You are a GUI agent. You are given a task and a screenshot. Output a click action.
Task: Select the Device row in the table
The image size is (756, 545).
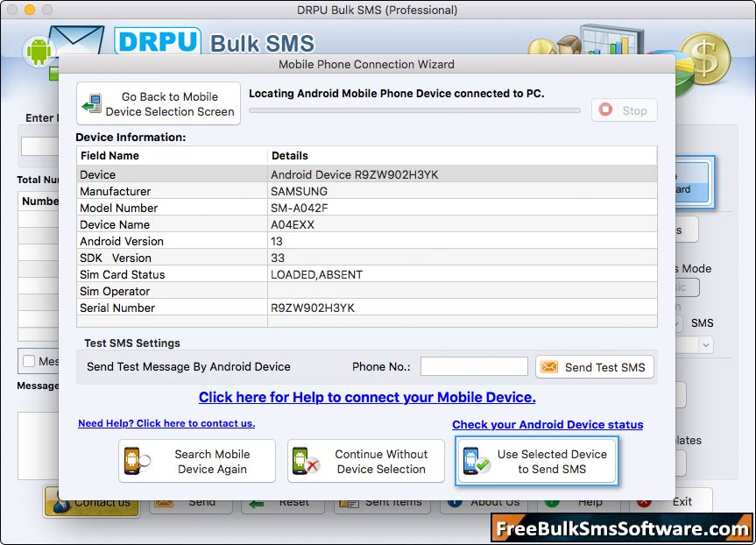pos(366,174)
